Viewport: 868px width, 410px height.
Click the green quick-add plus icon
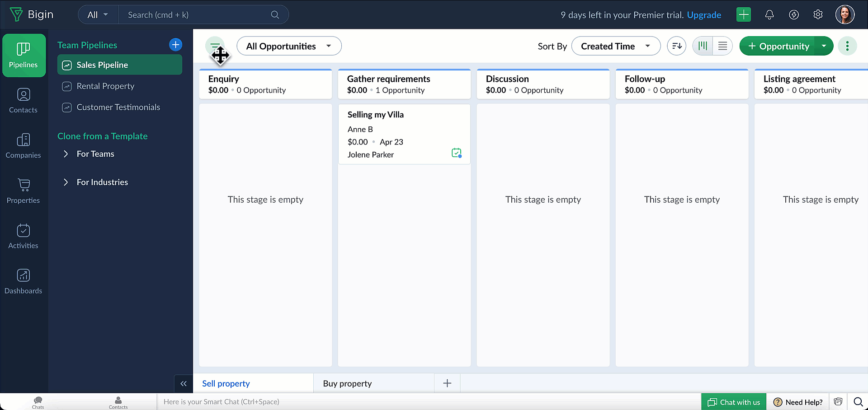744,15
